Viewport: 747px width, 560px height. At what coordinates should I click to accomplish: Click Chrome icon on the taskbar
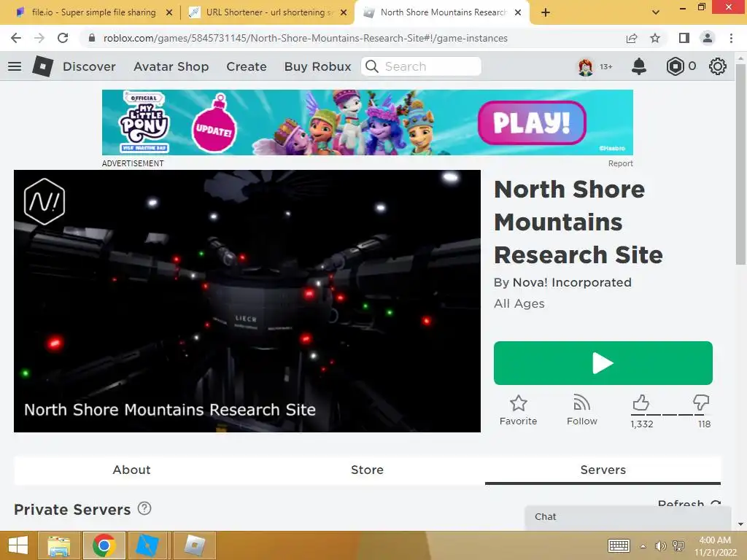tap(104, 545)
